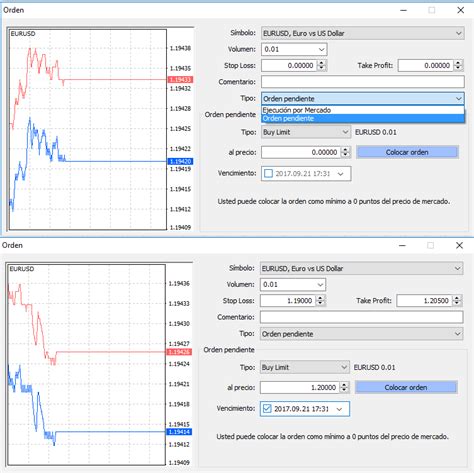
Task: Expand Volumen 0.01 combo in lower window
Action: point(320,285)
